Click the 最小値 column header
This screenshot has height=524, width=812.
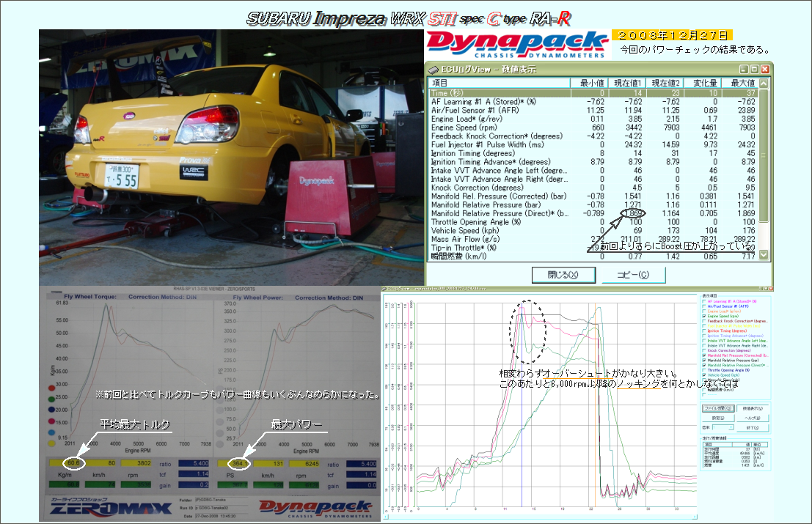pyautogui.click(x=593, y=83)
